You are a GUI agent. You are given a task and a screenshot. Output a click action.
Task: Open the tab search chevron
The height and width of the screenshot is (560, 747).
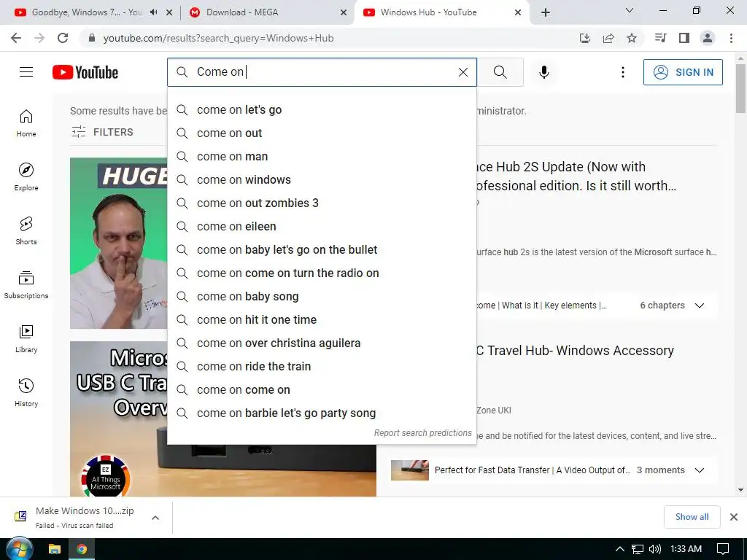[x=630, y=10]
